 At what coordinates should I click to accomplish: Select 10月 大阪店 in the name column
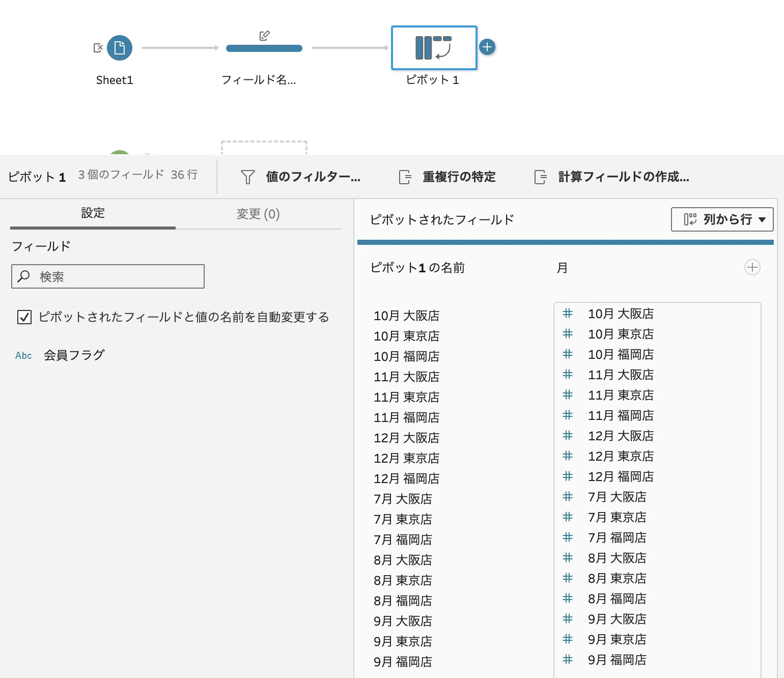tap(407, 316)
